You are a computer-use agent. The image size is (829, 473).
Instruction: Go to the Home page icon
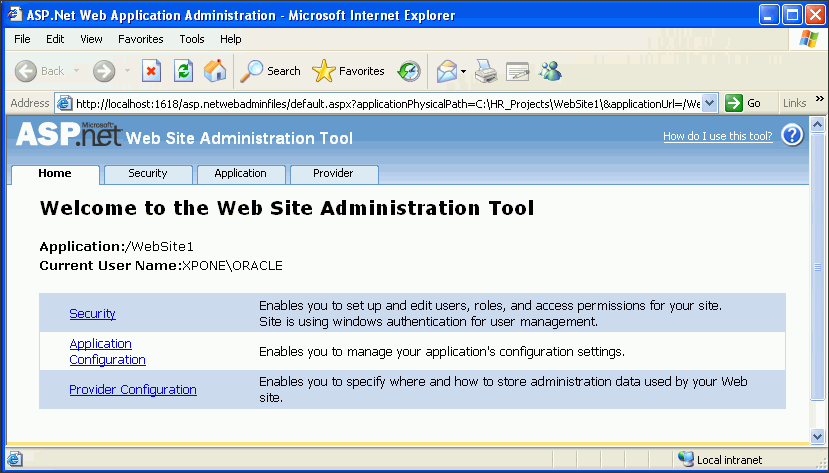pos(215,71)
